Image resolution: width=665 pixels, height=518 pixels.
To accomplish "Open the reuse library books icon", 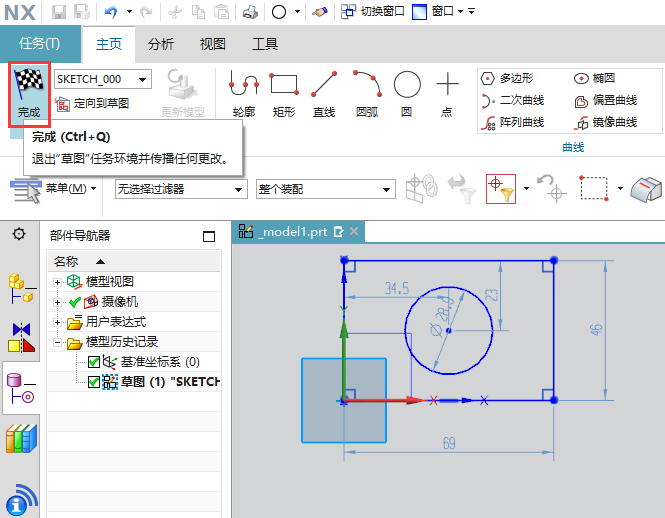I will coord(21,439).
